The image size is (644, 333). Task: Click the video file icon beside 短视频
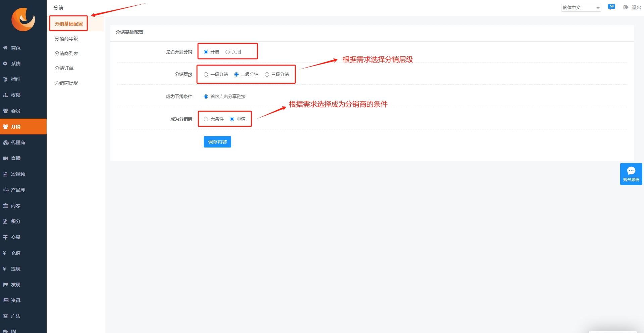point(5,174)
